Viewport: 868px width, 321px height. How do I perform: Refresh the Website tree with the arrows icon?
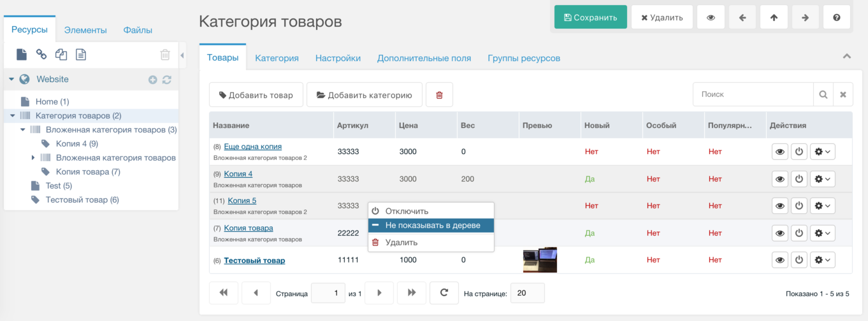167,80
